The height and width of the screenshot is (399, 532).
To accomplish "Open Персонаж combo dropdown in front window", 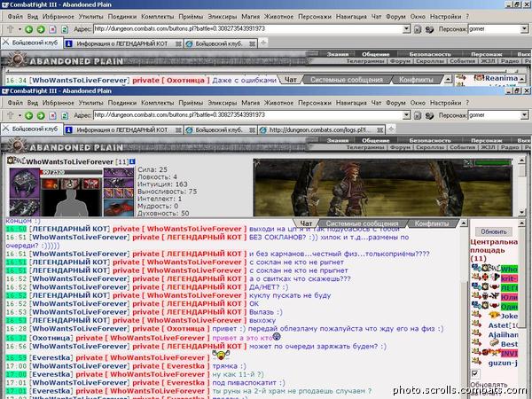I will click(525, 115).
